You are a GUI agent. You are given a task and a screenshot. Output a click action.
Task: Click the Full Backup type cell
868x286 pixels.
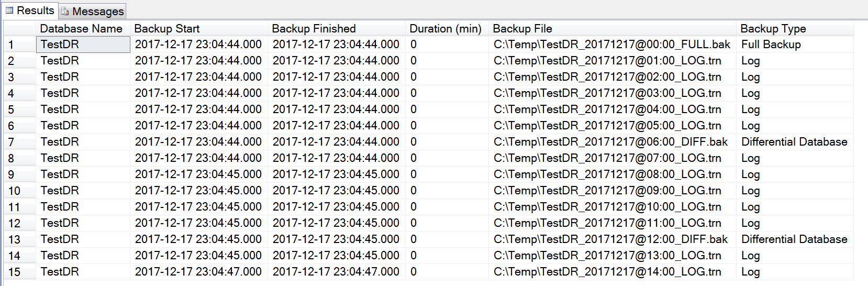click(x=771, y=45)
